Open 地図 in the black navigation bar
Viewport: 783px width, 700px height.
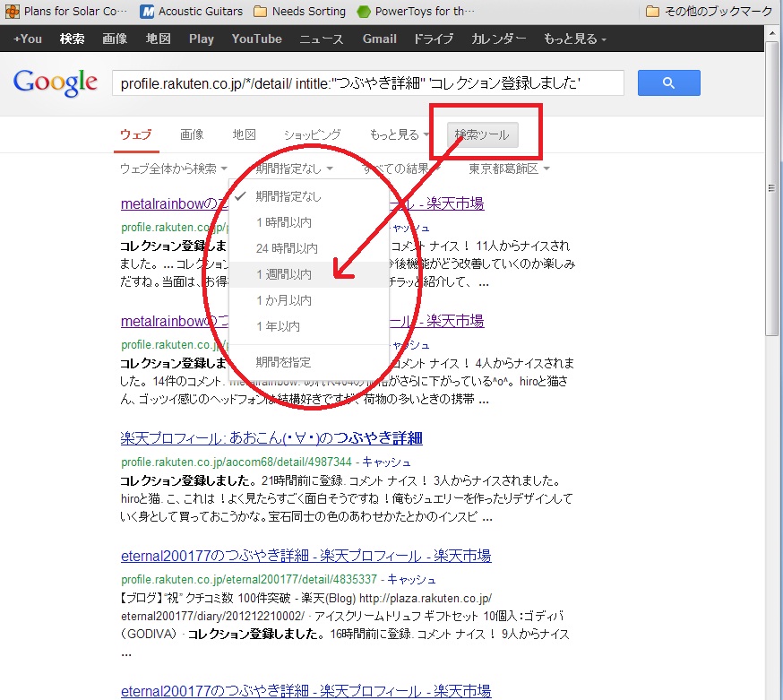159,39
